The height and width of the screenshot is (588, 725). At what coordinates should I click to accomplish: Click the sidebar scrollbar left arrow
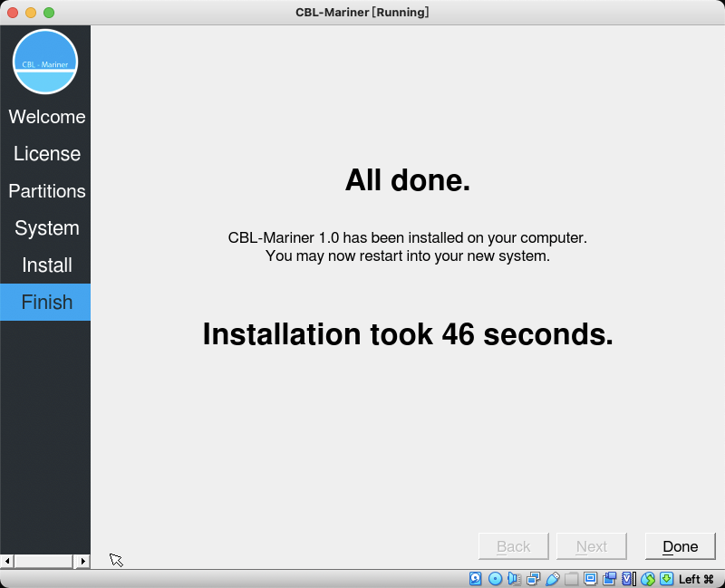tap(7, 561)
